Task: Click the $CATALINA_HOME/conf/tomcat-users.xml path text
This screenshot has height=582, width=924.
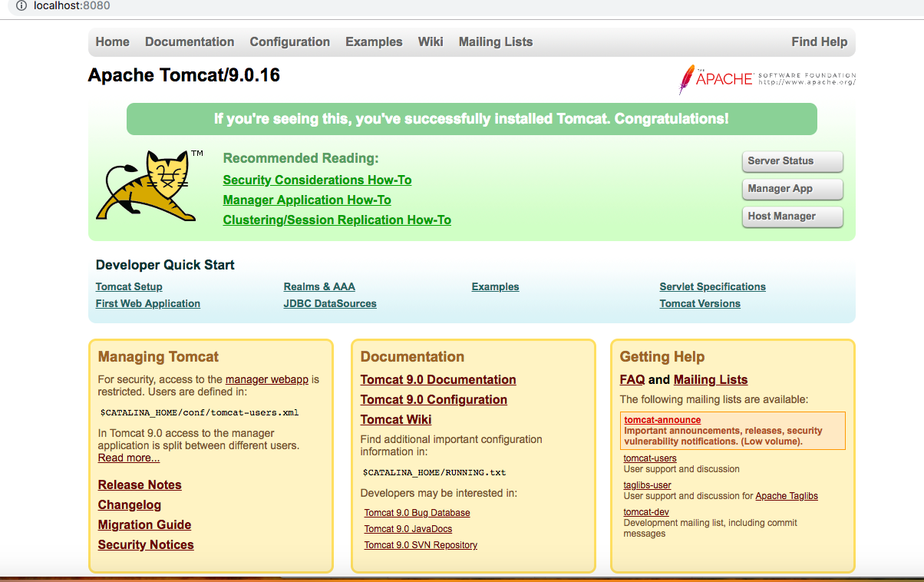Action: tap(200, 412)
